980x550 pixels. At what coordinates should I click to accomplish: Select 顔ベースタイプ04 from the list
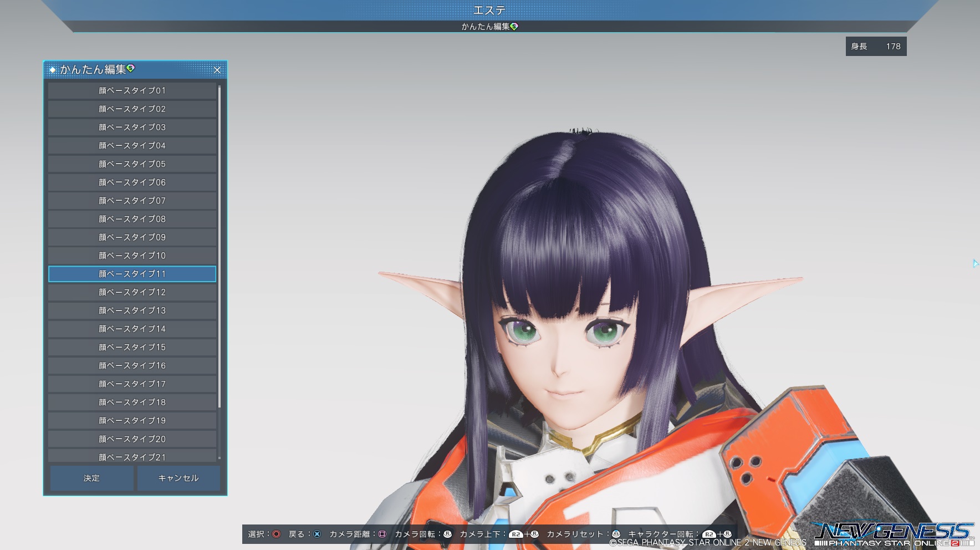tap(132, 145)
